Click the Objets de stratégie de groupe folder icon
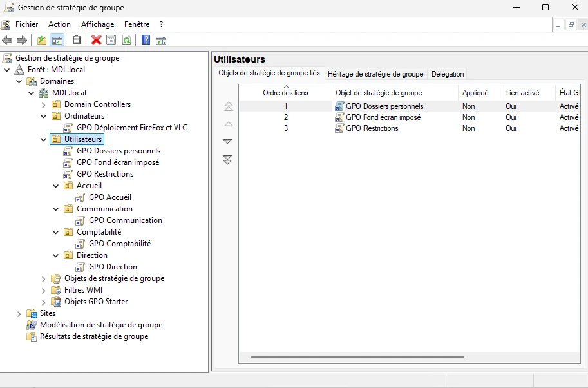The width and height of the screenshot is (588, 388). 56,278
